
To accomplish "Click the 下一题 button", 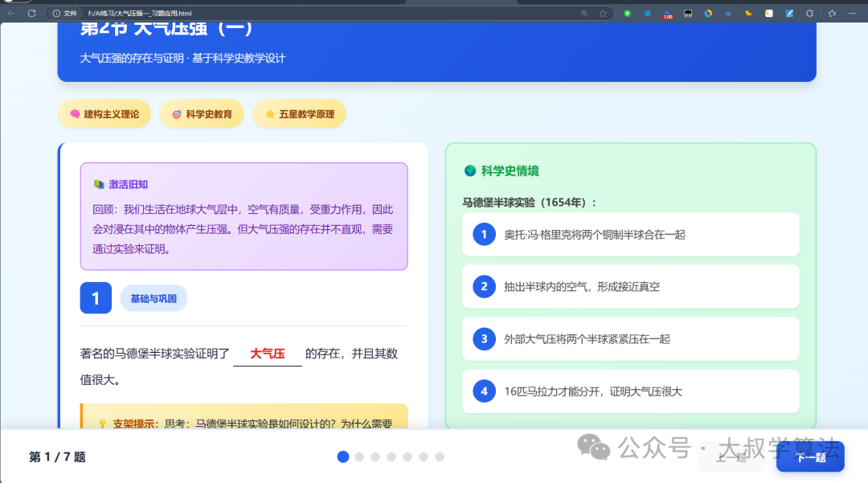I will tap(811, 456).
